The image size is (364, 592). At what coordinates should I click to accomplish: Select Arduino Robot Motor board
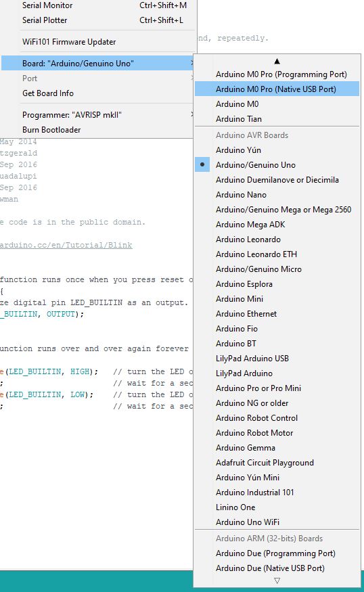[277, 433]
